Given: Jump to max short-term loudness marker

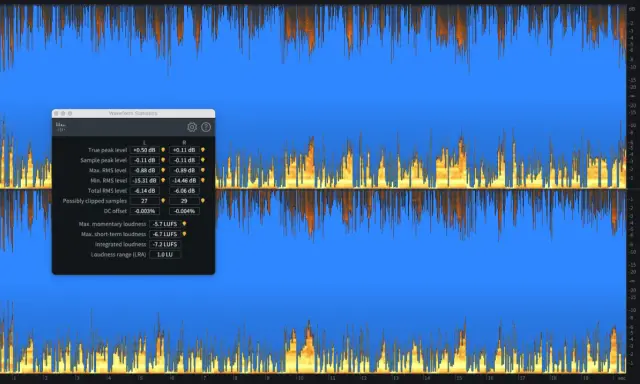Looking at the screenshot, I should (184, 234).
